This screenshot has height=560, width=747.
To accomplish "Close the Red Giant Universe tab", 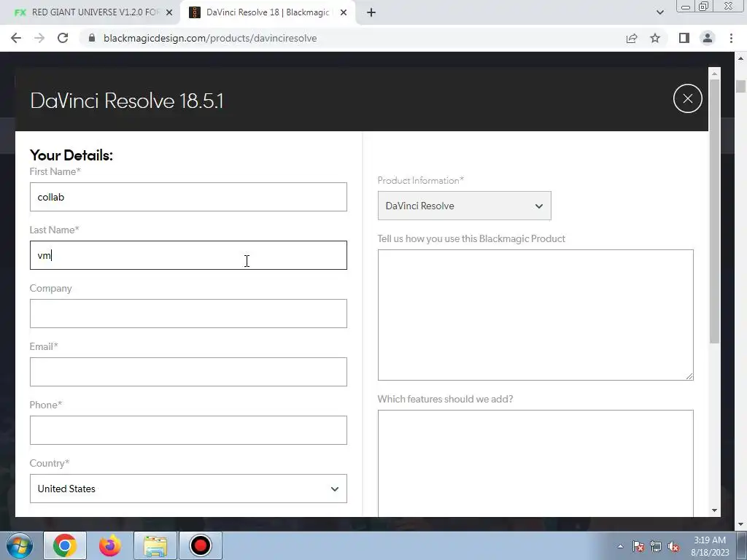I will (169, 12).
